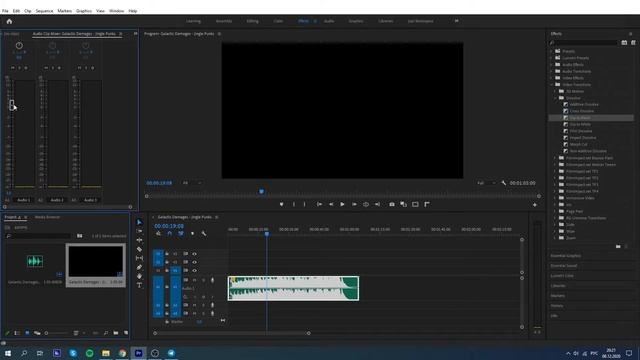Click the Audio 1 pan knob
This screenshot has height=360, width=640.
(x=19, y=46)
